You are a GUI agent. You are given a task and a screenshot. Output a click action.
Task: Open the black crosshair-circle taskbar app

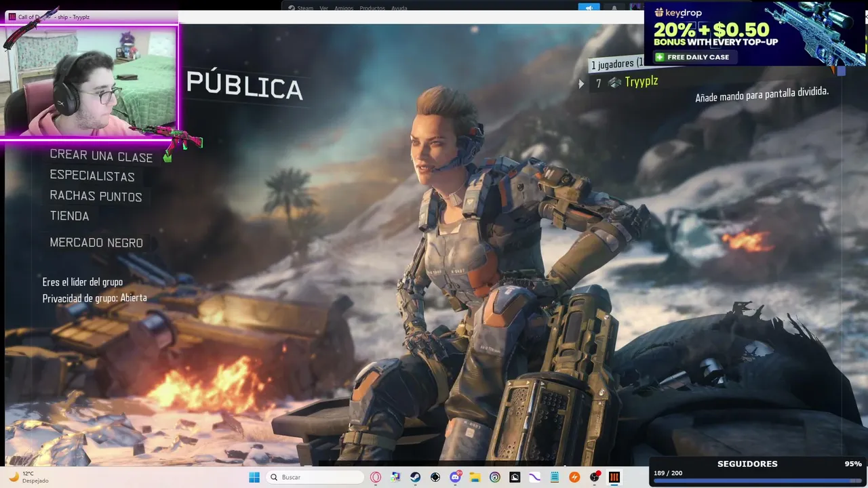[435, 477]
